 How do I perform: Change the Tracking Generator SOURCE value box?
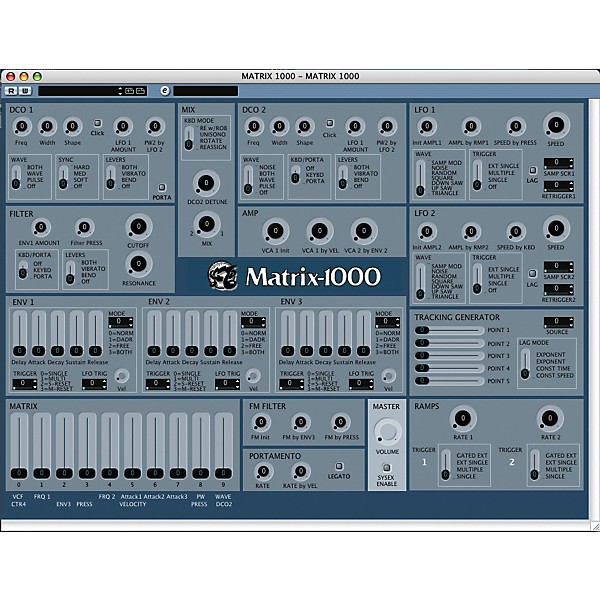[559, 322]
